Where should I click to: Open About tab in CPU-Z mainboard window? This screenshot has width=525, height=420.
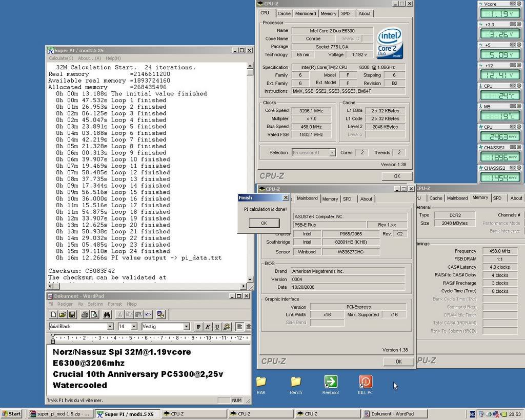(x=366, y=199)
